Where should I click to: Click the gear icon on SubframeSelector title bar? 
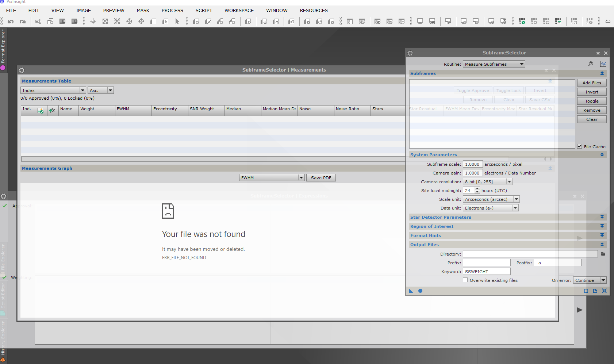tap(410, 53)
